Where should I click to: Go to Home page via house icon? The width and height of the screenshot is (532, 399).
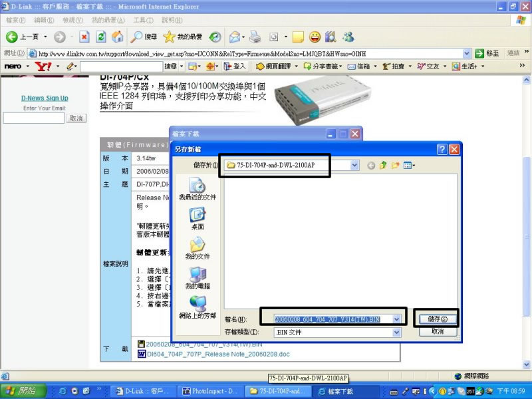pyautogui.click(x=118, y=37)
